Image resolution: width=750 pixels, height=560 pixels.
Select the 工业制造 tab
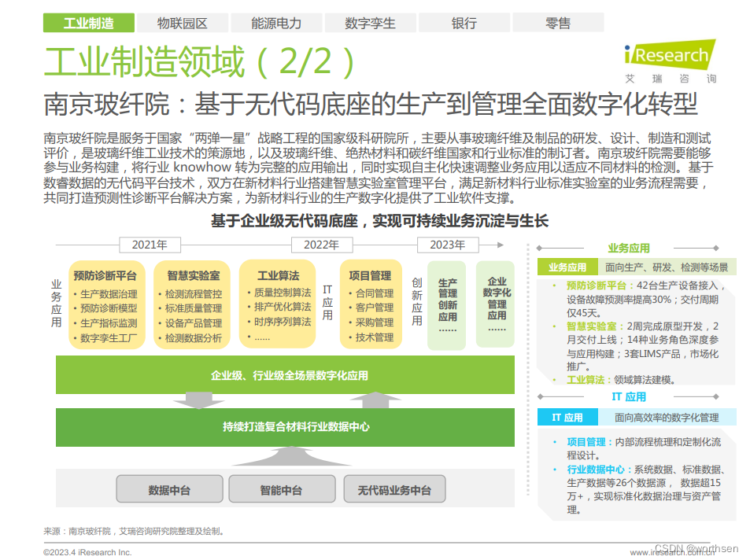point(88,23)
